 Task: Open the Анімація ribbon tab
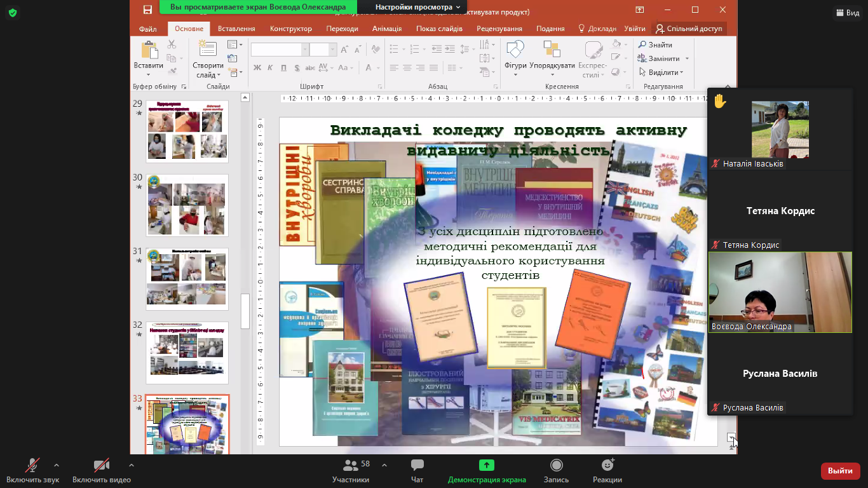coord(386,29)
